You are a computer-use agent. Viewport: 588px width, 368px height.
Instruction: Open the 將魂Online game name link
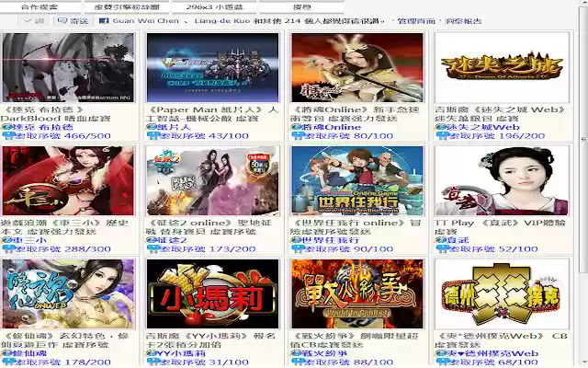pos(332,127)
